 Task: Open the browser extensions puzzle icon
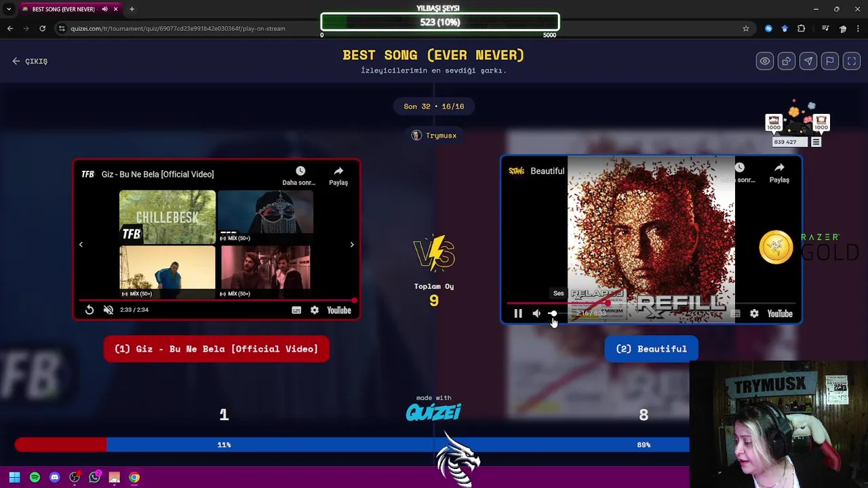click(802, 28)
